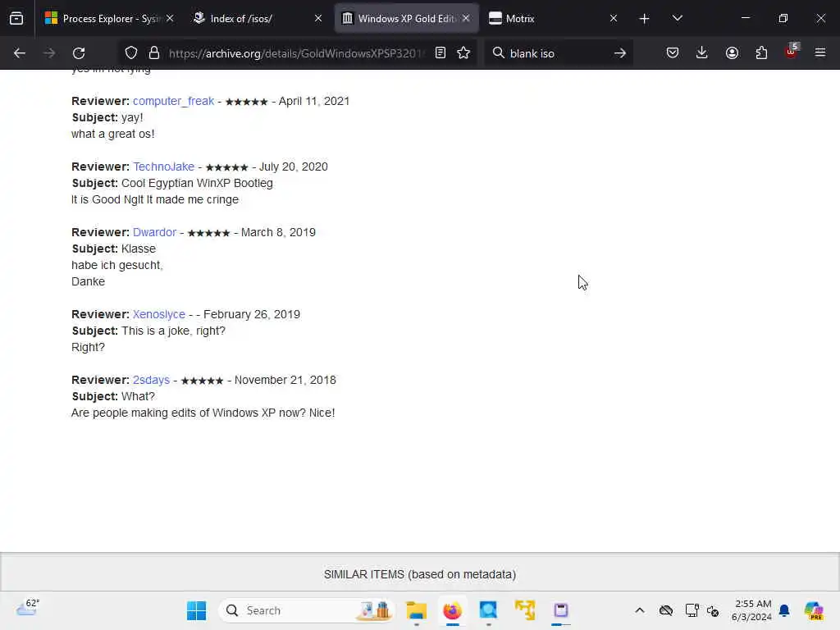Click 'This is a joke, right?' text

pyautogui.click(x=174, y=331)
